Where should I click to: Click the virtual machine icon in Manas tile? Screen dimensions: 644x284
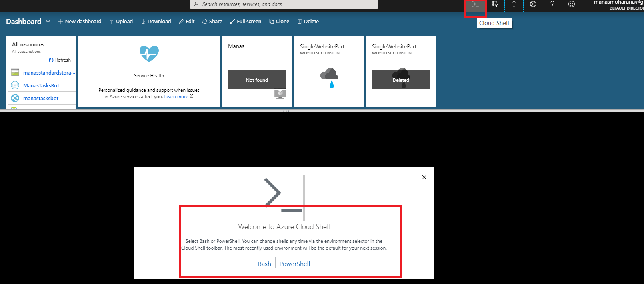coord(280,94)
